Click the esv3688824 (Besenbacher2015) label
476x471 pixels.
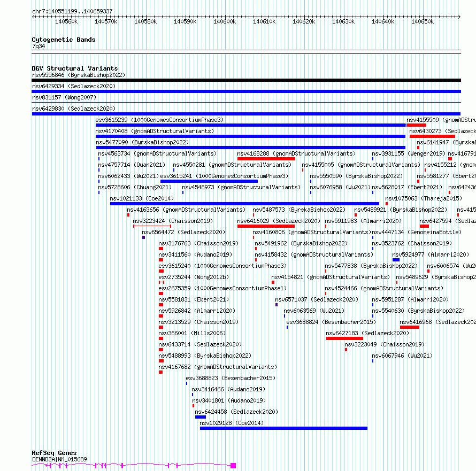pyautogui.click(x=331, y=322)
